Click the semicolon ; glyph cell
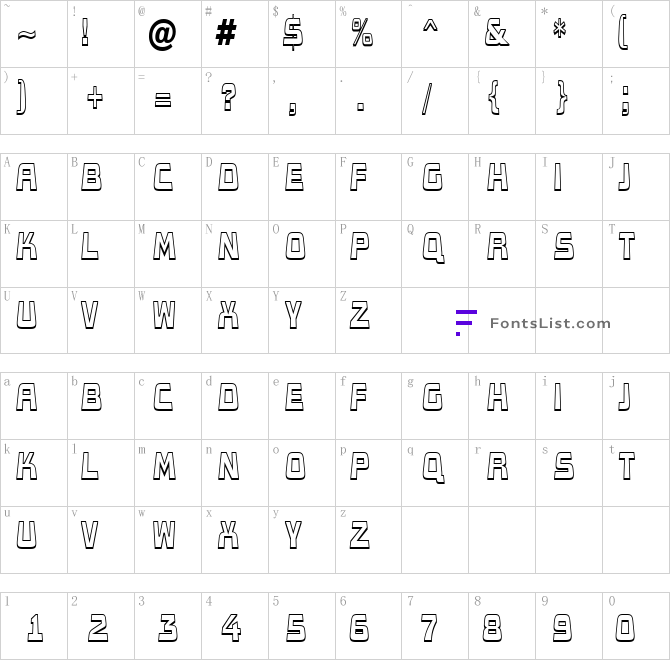The width and height of the screenshot is (670, 660). (636, 101)
